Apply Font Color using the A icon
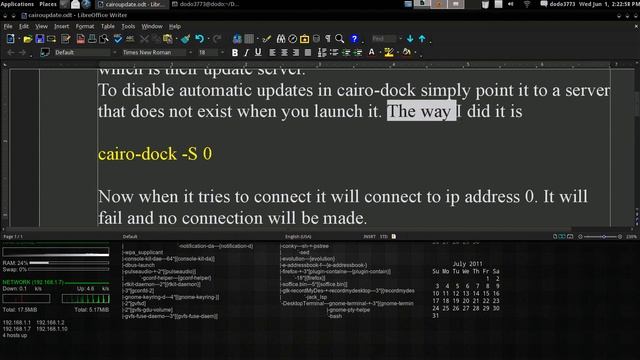Image resolution: width=640 pixels, height=360 pixels. (x=371, y=52)
